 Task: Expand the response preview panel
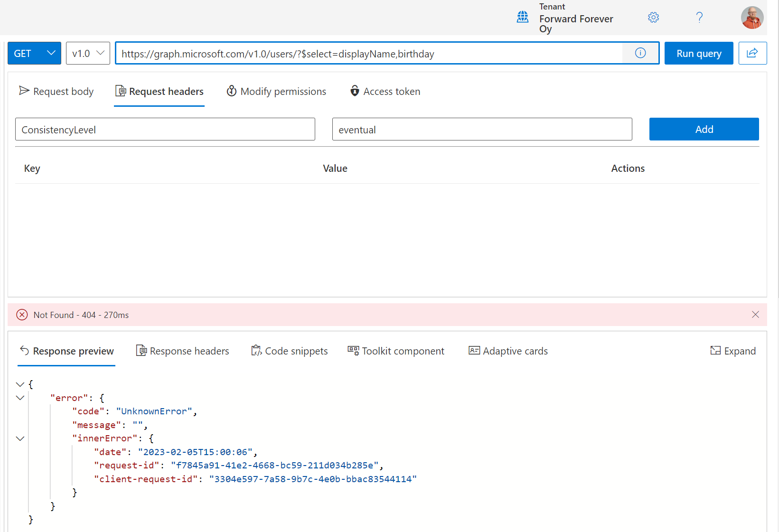point(733,351)
